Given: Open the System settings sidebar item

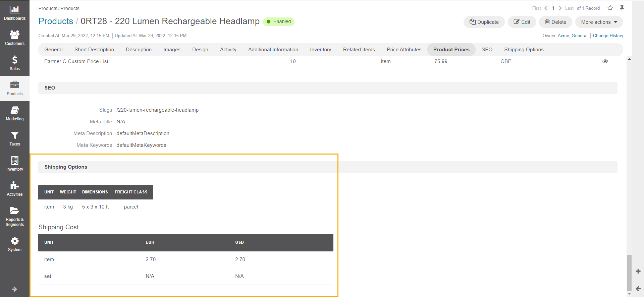Looking at the screenshot, I should pos(15,244).
